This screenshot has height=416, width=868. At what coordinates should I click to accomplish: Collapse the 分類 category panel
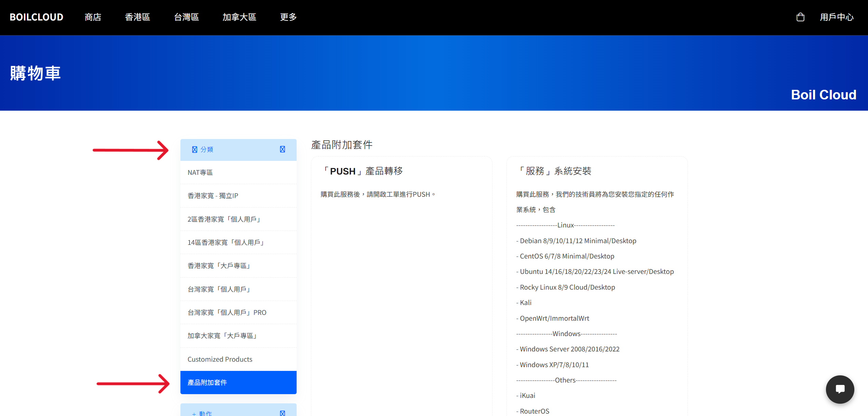pos(283,149)
